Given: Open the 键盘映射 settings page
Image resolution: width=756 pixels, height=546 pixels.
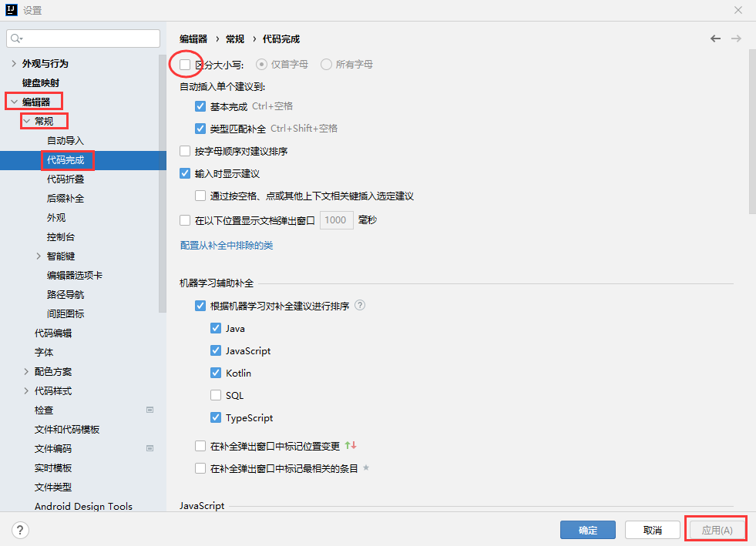Looking at the screenshot, I should coord(40,82).
